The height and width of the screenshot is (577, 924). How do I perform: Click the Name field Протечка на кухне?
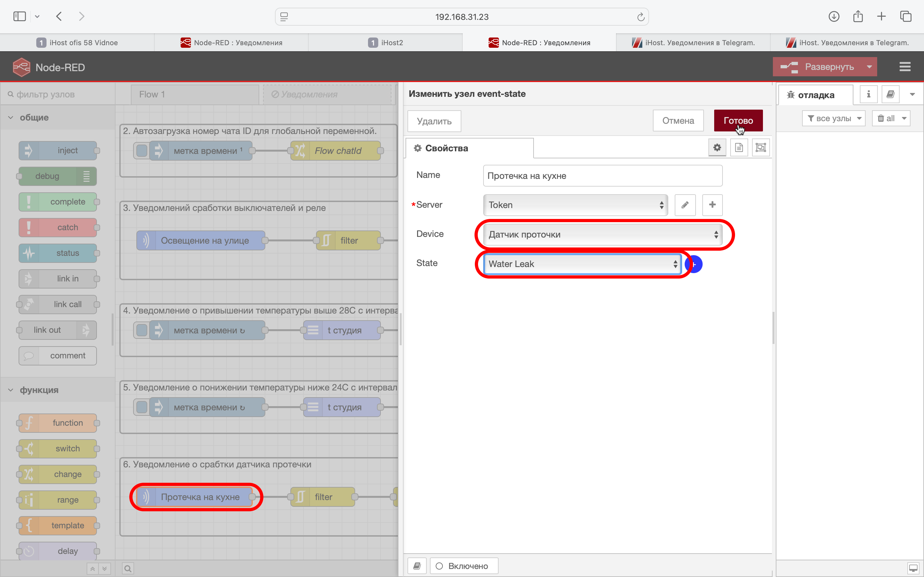coord(603,176)
